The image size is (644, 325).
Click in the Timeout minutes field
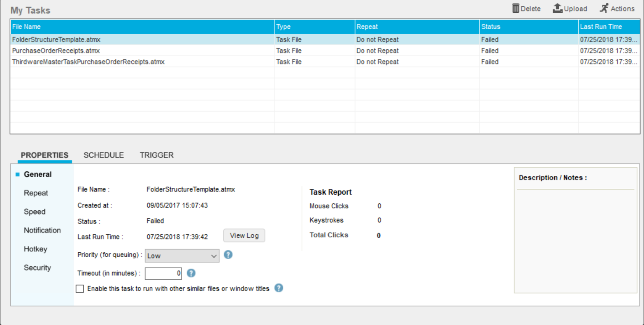coord(163,273)
